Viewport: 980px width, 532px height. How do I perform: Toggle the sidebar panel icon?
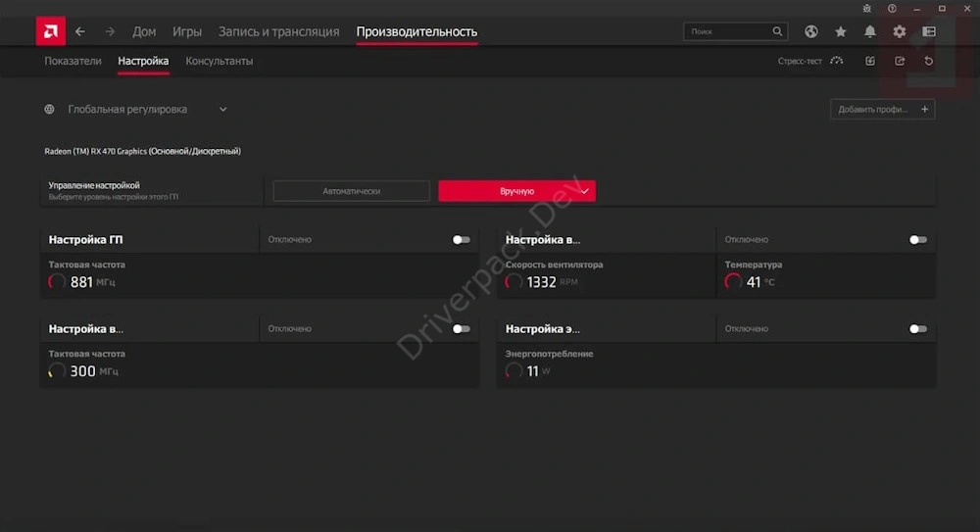929,31
